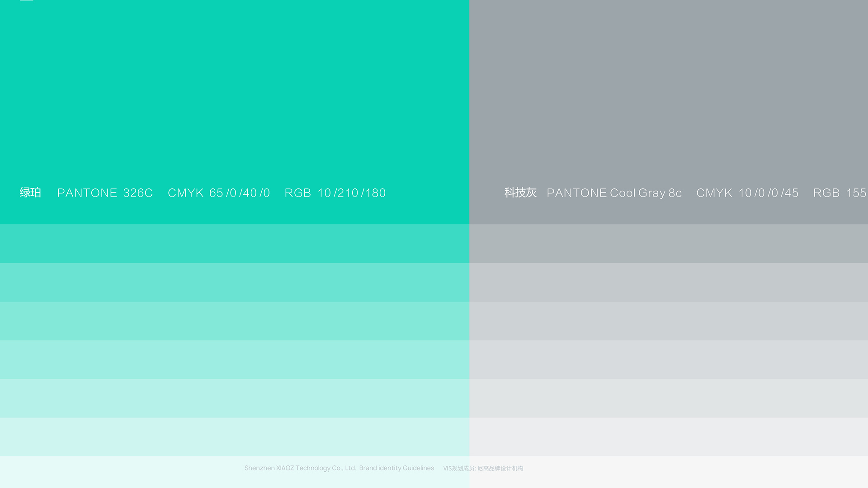The width and height of the screenshot is (868, 488).
Task: Click the PANTONE 326C text
Action: tap(105, 193)
